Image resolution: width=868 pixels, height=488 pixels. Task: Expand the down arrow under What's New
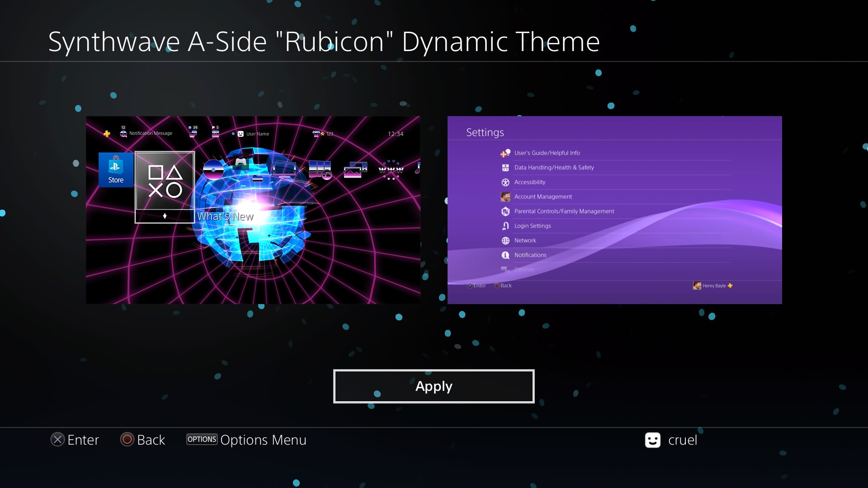tap(165, 216)
